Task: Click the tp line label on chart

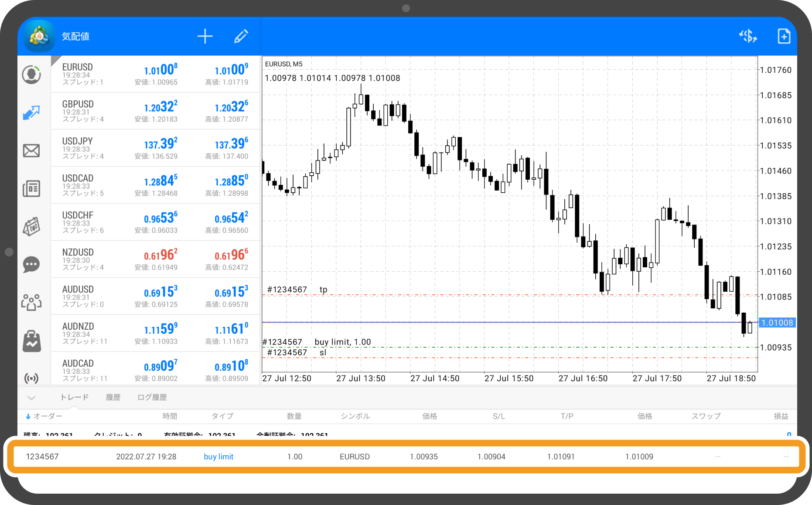Action: pos(297,290)
